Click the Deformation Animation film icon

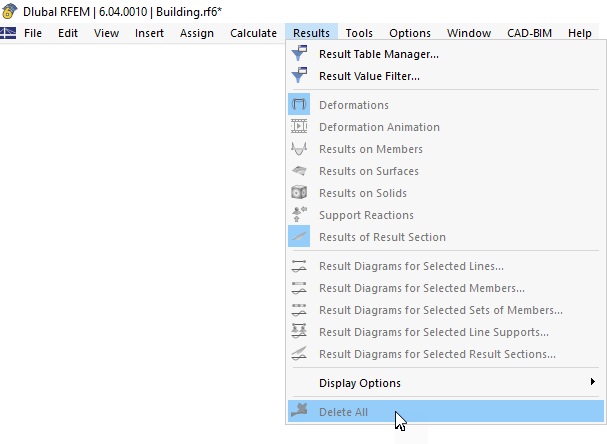[299, 127]
